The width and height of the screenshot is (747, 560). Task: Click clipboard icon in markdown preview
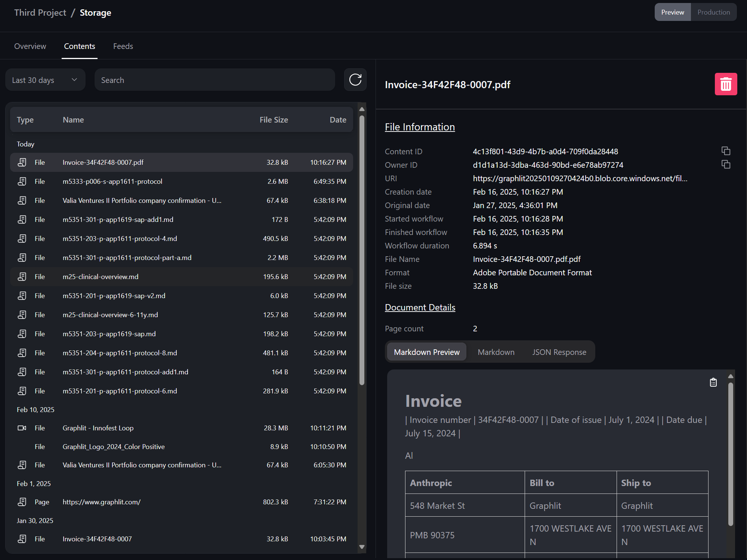point(713,382)
